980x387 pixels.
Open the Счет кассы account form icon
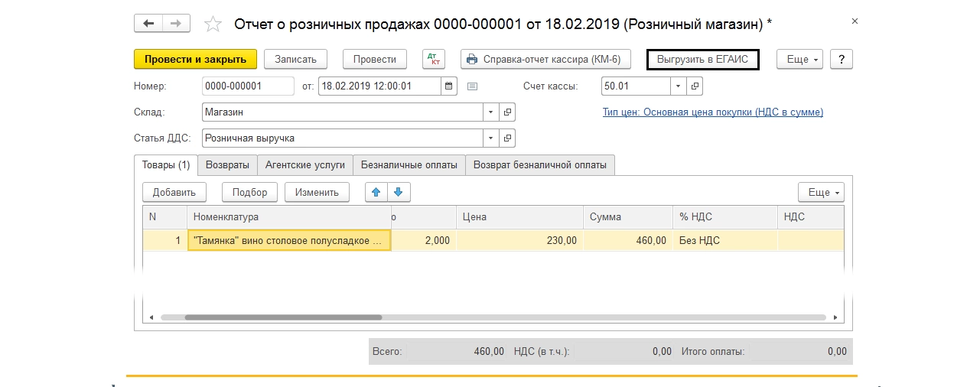click(695, 86)
